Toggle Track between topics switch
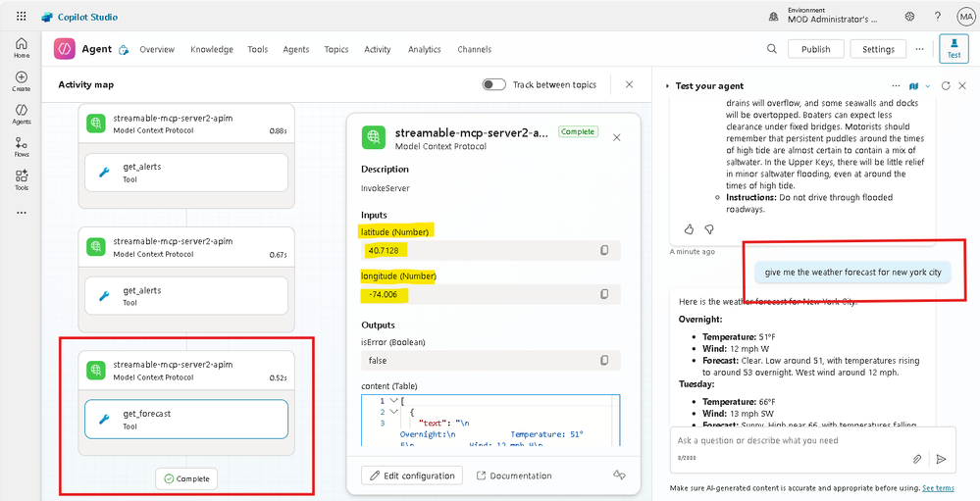This screenshot has width=980, height=501. 494,84
